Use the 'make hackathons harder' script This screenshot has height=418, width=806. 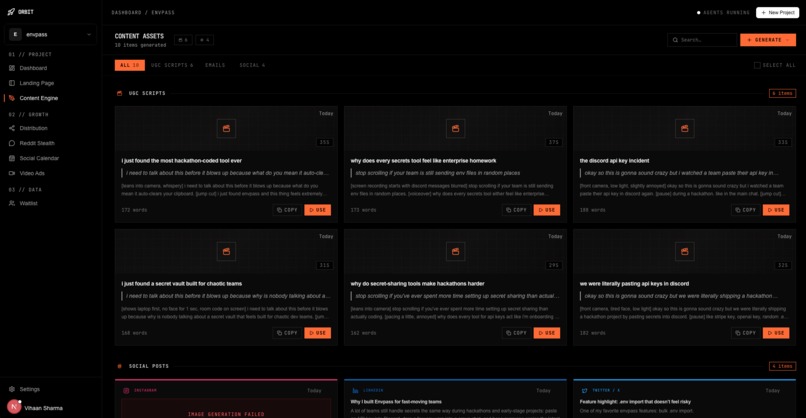pyautogui.click(x=547, y=333)
